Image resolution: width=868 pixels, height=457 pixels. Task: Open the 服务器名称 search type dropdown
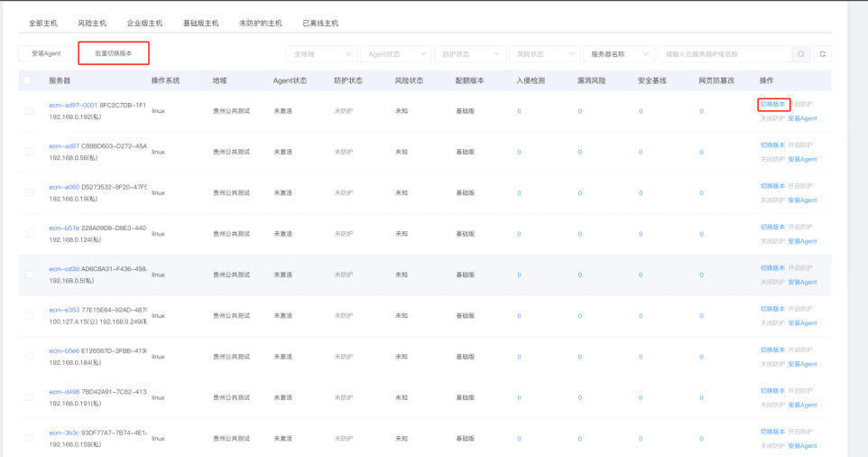(618, 54)
